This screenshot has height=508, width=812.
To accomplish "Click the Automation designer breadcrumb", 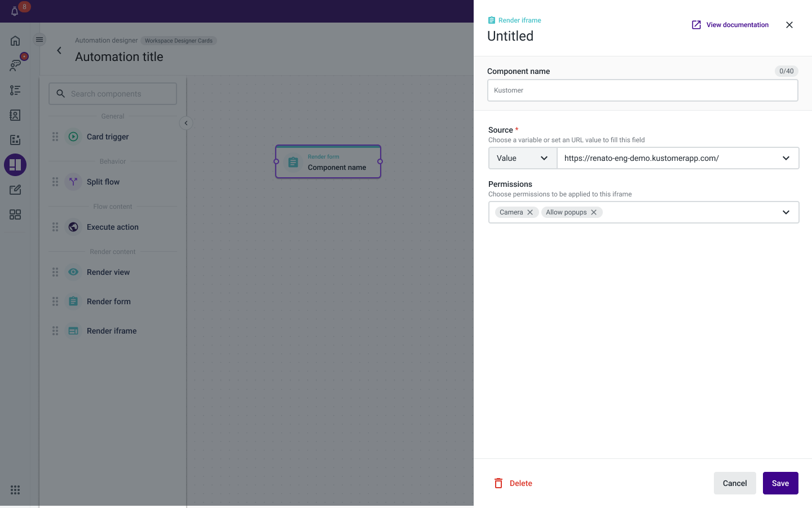I will coord(106,41).
